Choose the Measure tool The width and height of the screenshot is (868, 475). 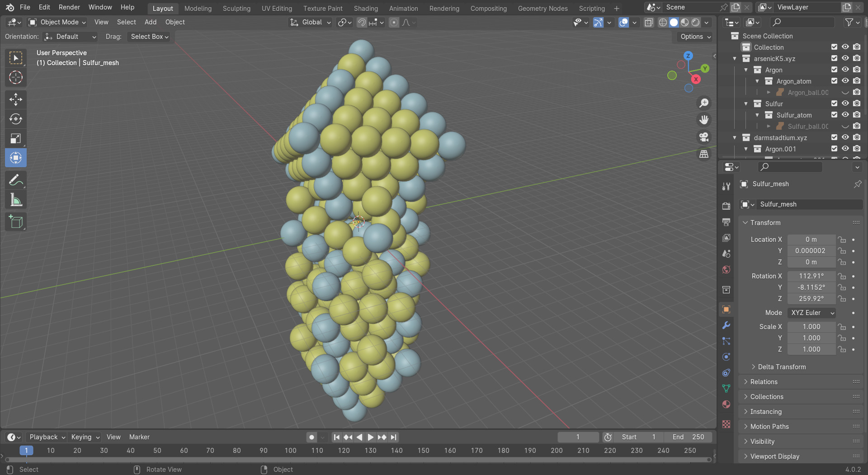[16, 200]
